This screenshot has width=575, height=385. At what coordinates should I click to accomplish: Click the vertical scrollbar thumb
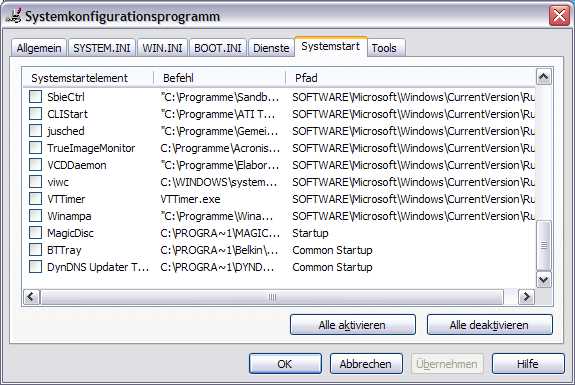543,245
